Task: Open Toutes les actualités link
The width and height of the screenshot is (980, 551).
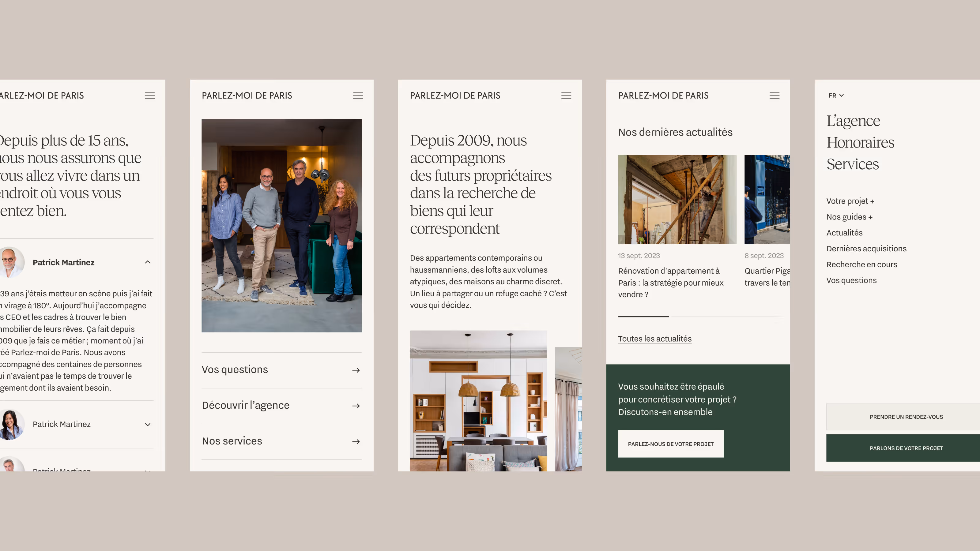Action: tap(655, 339)
